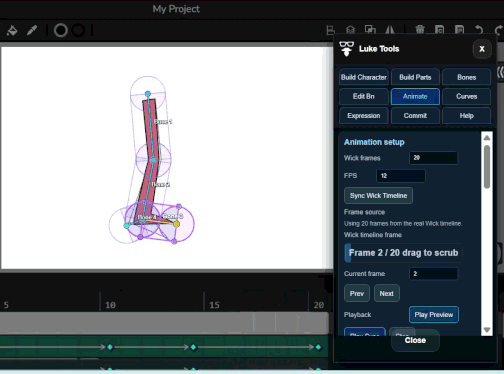Click the Bone 2 label on canvas
Screen dimensions: 504x374
click(x=161, y=184)
